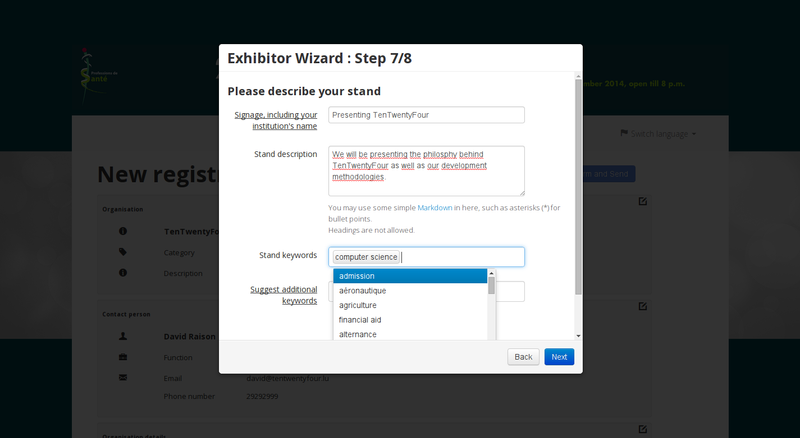The width and height of the screenshot is (800, 438).
Task: Click the 'Please describe your stand' heading
Action: coord(304,91)
